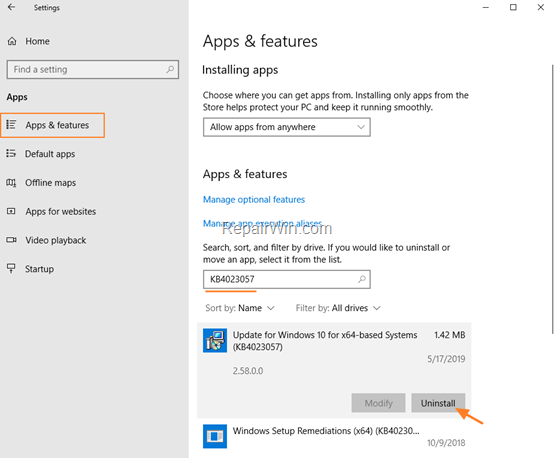Select Update for Windows 10 for x64-based Systems entry

coord(334,370)
